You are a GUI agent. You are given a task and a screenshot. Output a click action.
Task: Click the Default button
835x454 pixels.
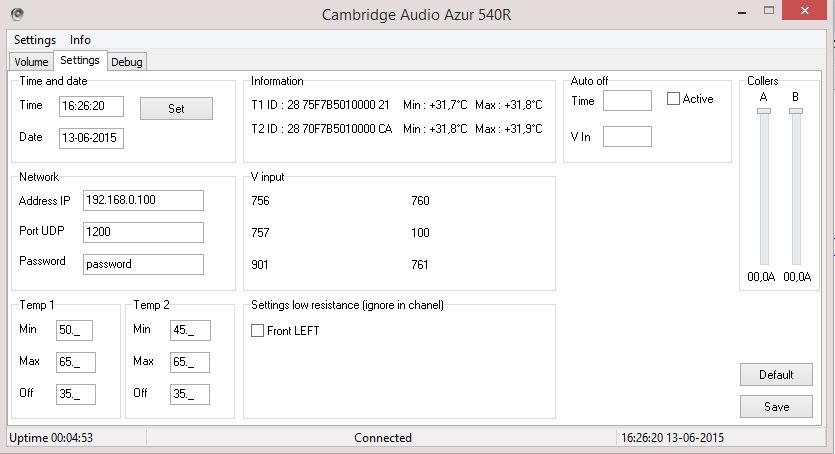coord(776,375)
